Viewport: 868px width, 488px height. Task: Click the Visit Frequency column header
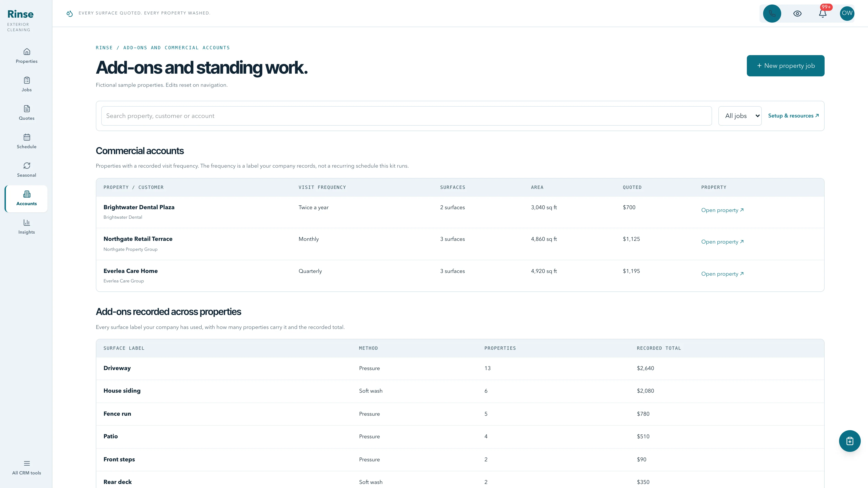[x=322, y=187]
